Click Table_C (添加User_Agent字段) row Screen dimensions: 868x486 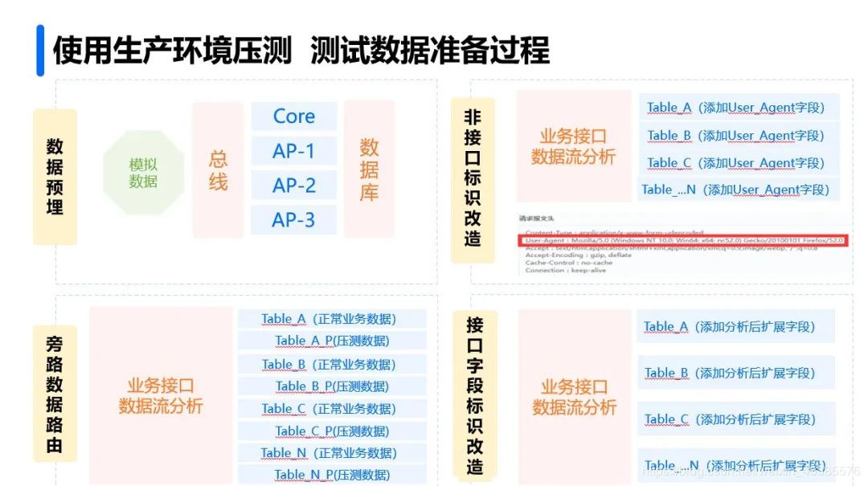(739, 163)
